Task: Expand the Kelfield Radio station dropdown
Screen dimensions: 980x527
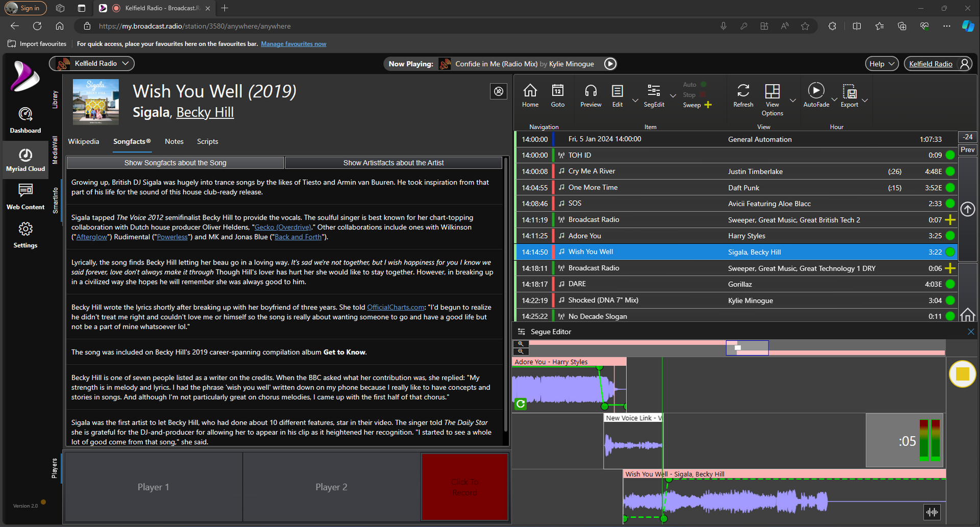Action: click(126, 63)
